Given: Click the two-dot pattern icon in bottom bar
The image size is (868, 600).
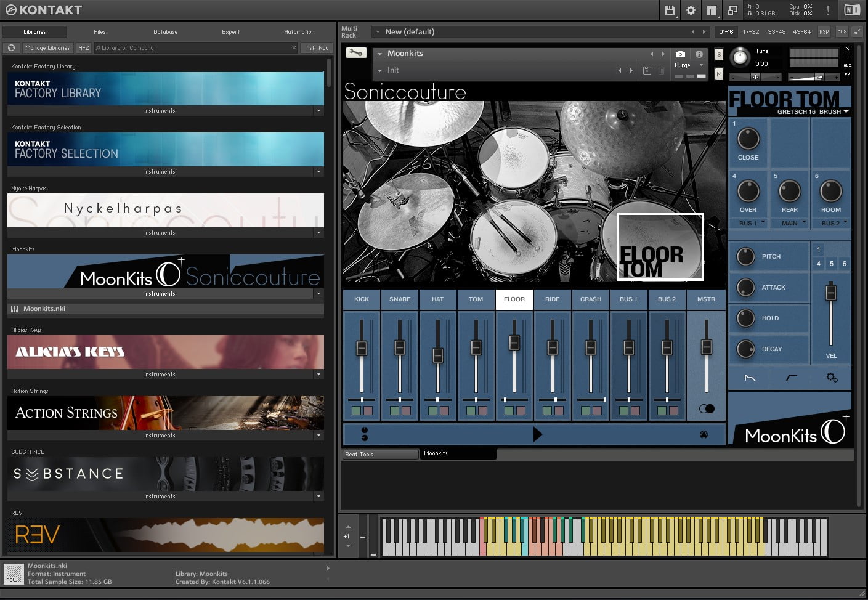Looking at the screenshot, I should (x=365, y=434).
